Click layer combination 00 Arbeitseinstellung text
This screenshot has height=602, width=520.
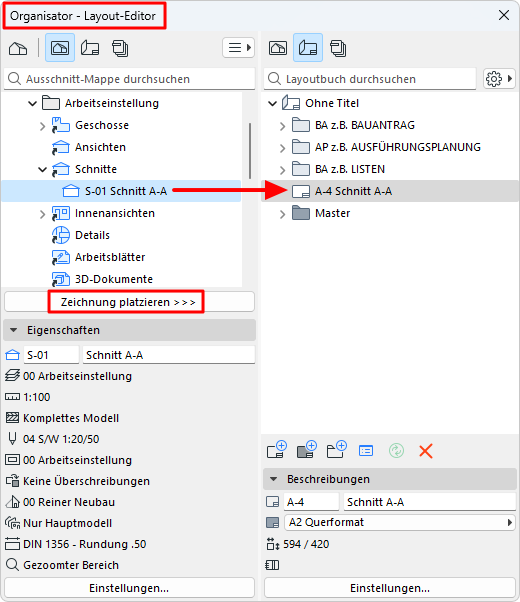pyautogui.click(x=77, y=376)
